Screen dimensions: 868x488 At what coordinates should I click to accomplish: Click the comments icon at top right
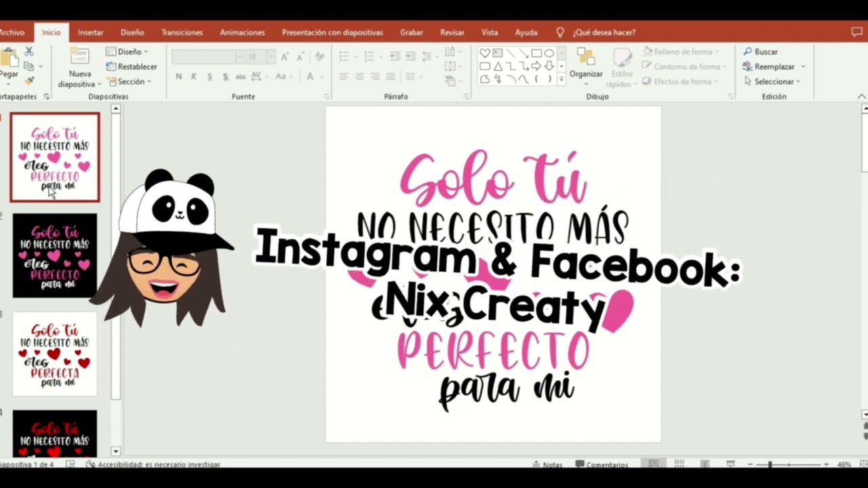click(x=856, y=32)
